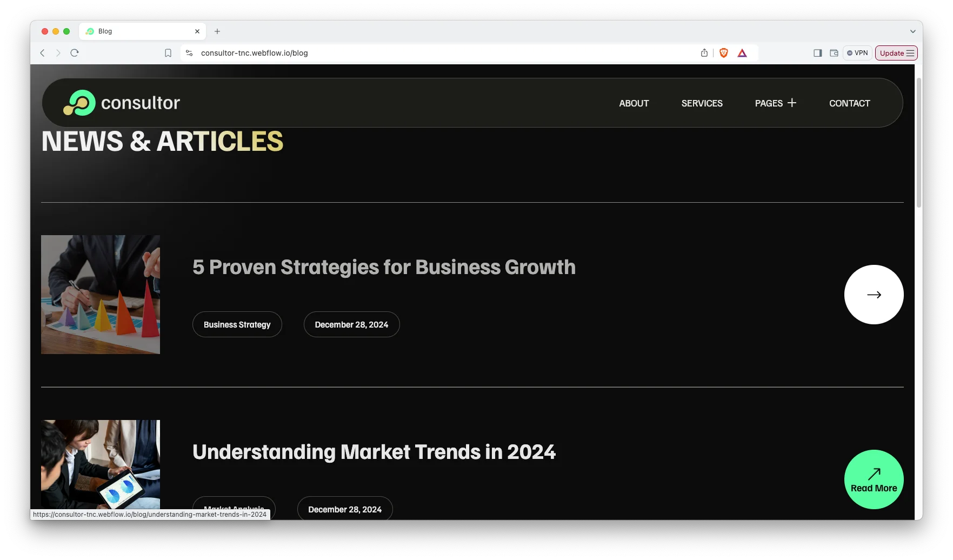View site information icon beside URL

point(189,53)
